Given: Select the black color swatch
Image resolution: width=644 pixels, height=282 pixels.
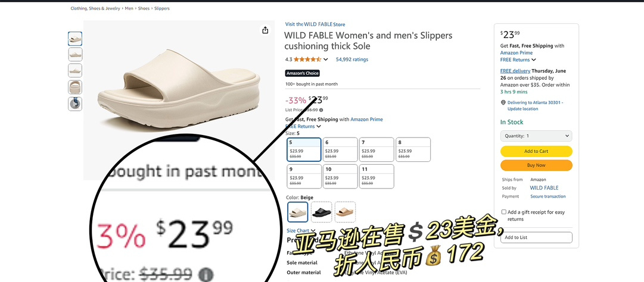Looking at the screenshot, I should (x=322, y=212).
